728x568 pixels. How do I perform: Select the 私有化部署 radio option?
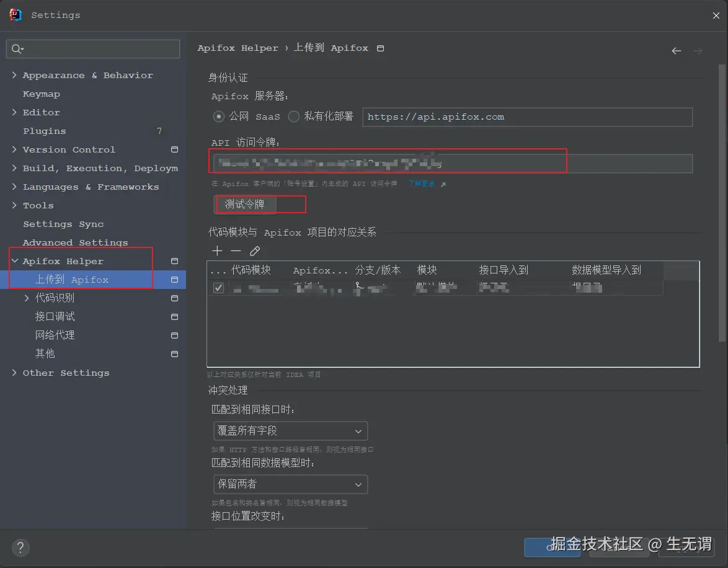294,116
